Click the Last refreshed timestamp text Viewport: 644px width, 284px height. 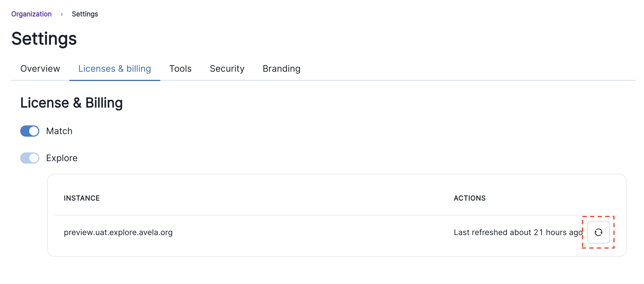point(518,233)
